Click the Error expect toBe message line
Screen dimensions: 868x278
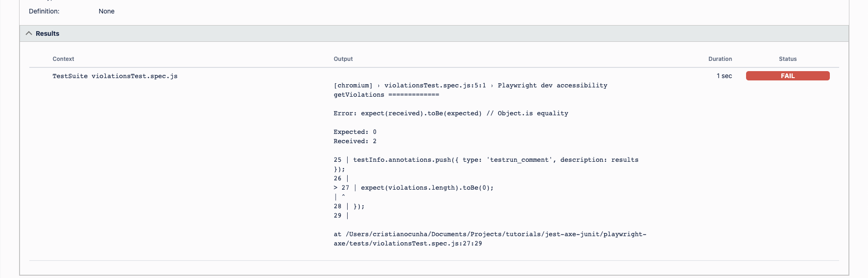pos(451,113)
